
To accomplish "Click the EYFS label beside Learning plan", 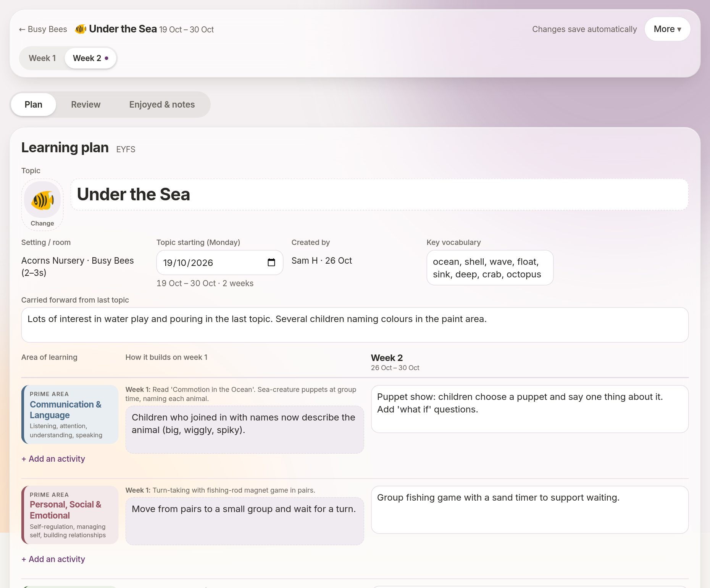I will click(126, 149).
